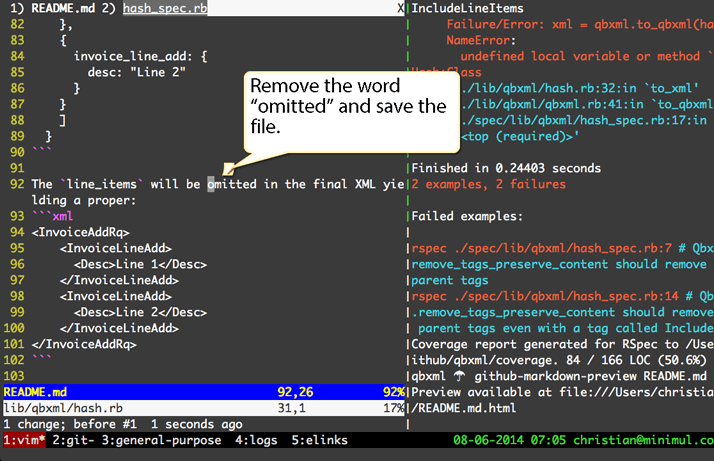Screen dimensions: 714x461
Task: Click <Desc>Line 1</Desc> line
Action: point(140,264)
